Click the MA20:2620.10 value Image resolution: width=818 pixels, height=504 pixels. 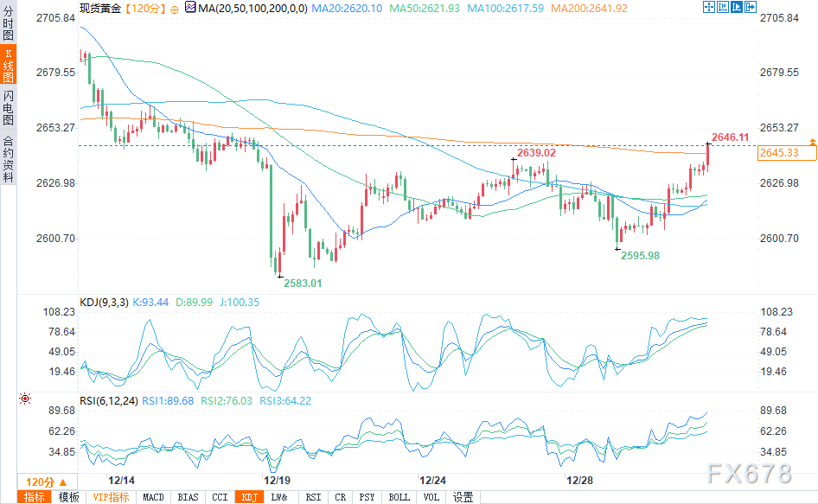coord(347,9)
